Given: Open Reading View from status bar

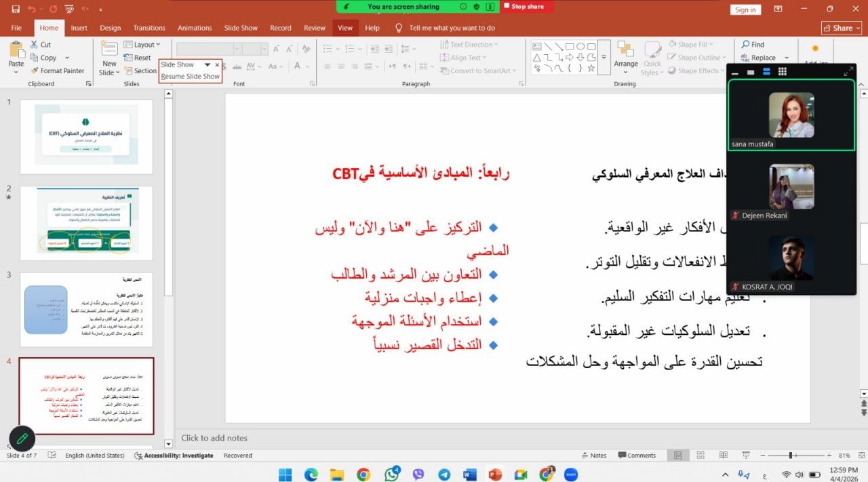Looking at the screenshot, I should tap(723, 456).
